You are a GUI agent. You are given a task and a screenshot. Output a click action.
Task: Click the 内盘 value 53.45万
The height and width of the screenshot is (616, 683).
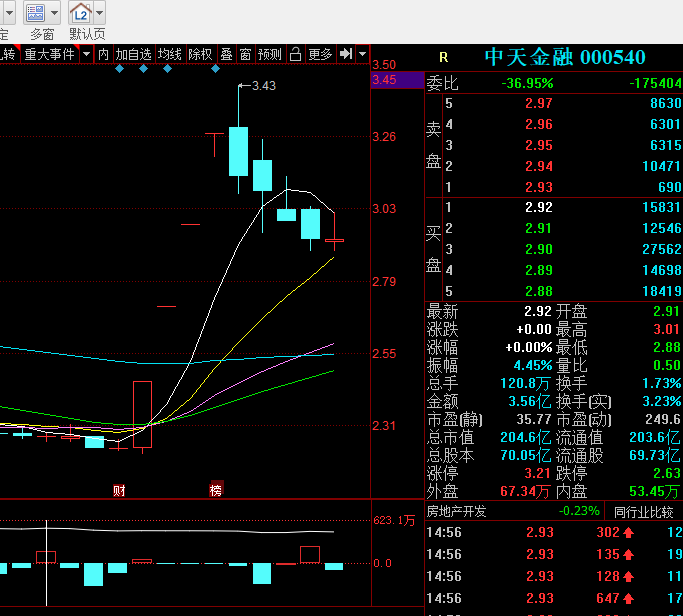pyautogui.click(x=654, y=492)
